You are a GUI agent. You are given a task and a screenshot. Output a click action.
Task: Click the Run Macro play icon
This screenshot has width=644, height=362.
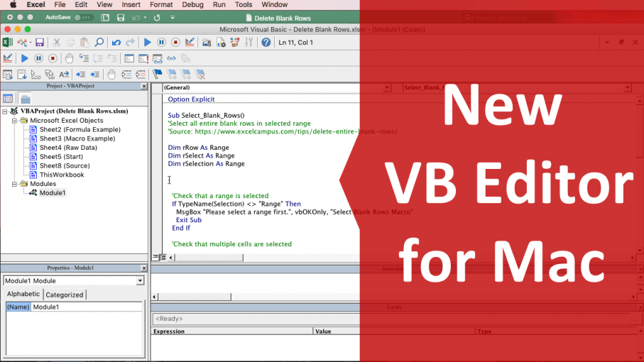147,43
